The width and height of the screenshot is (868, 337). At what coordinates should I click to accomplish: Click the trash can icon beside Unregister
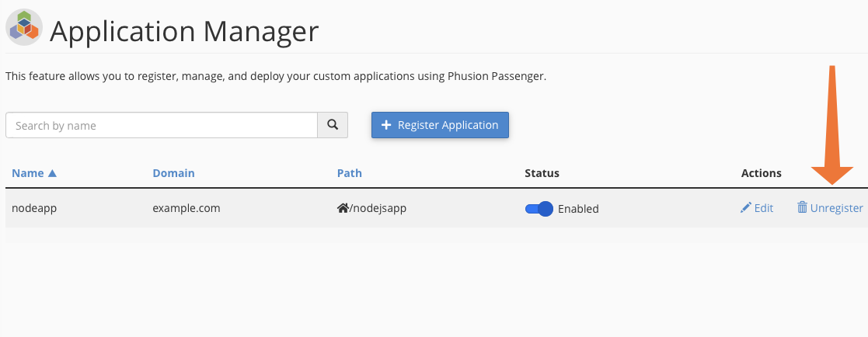[802, 207]
